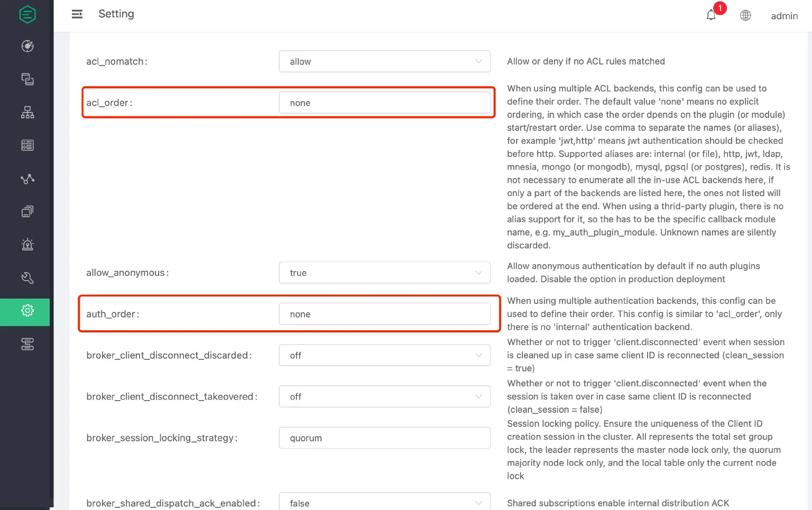Viewport: 812px width, 510px height.
Task: Click the connected-nodes graph icon in sidebar
Action: (x=27, y=179)
